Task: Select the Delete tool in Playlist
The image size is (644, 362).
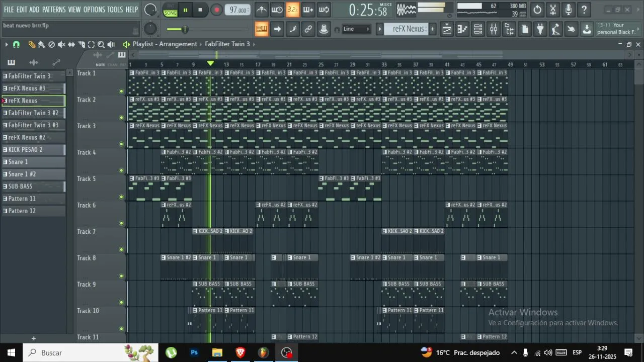Action: (51, 45)
